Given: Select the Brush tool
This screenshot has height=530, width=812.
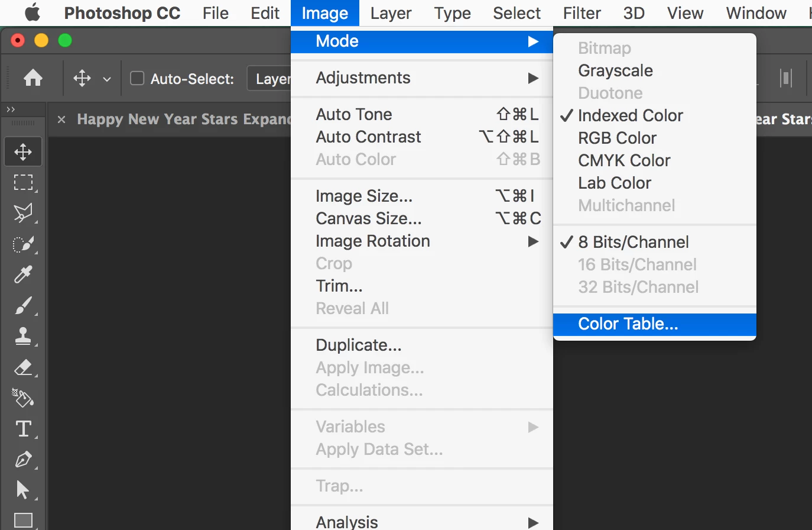Looking at the screenshot, I should (23, 305).
